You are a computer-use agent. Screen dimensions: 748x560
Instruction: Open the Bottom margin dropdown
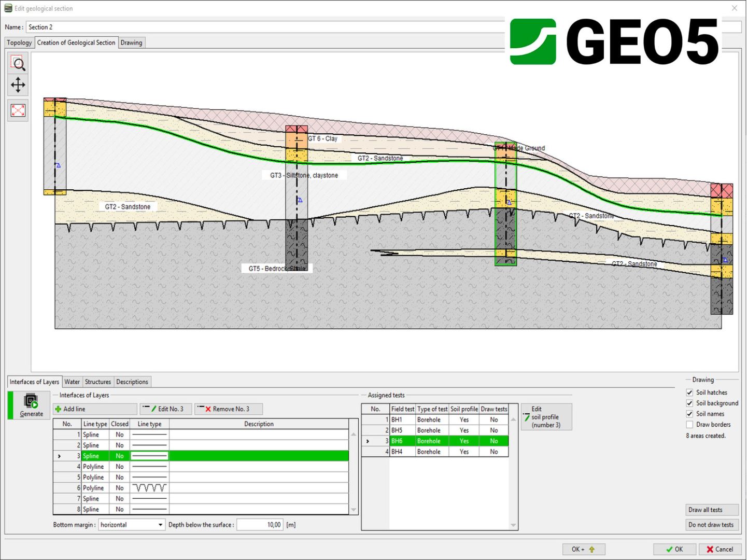click(x=132, y=525)
